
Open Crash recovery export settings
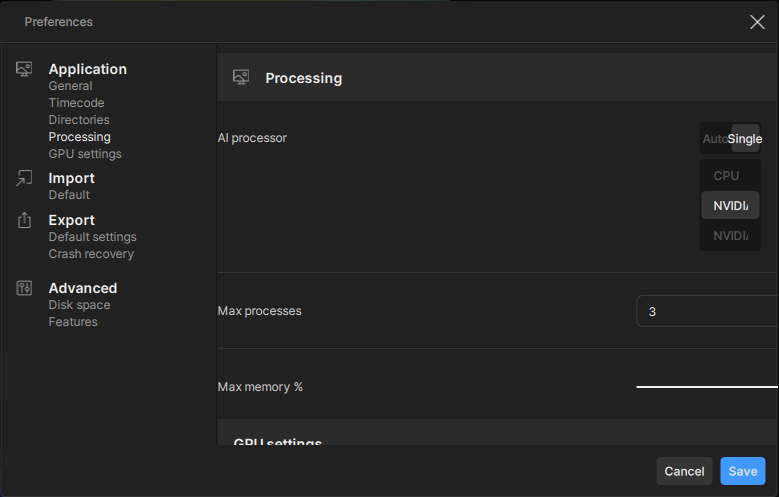91,254
